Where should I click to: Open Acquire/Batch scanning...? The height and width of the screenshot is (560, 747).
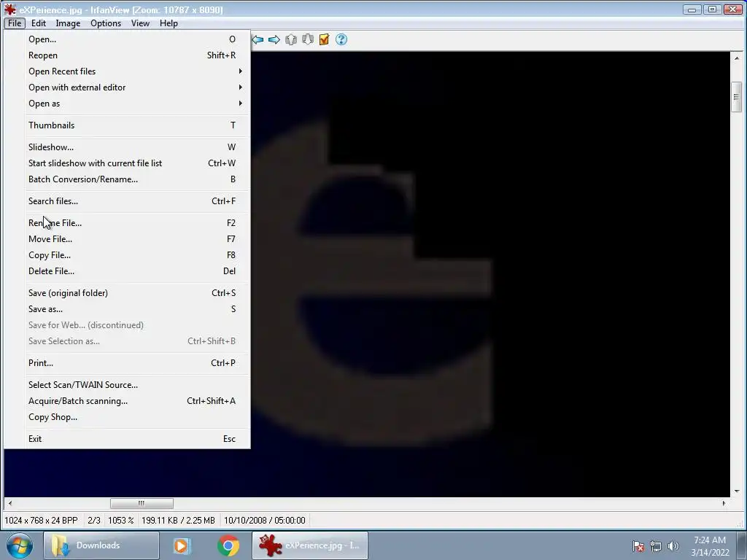pos(136,401)
